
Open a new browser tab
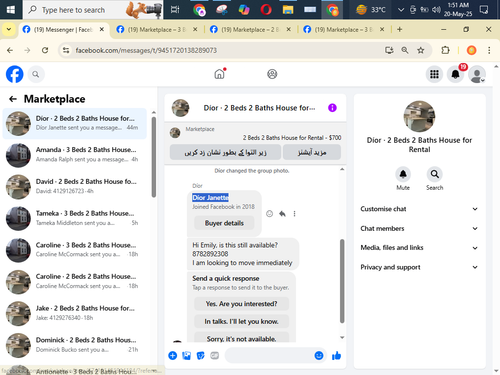(x=399, y=29)
